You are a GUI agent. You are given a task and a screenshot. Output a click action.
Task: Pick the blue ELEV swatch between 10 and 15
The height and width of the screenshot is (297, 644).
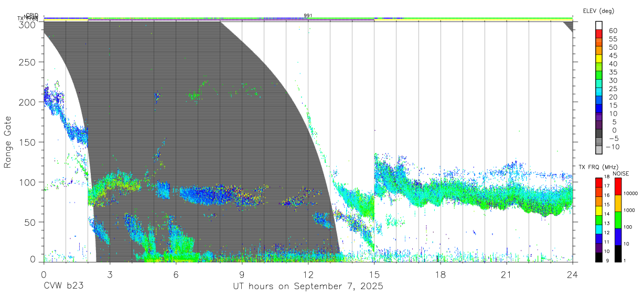pyautogui.click(x=599, y=109)
